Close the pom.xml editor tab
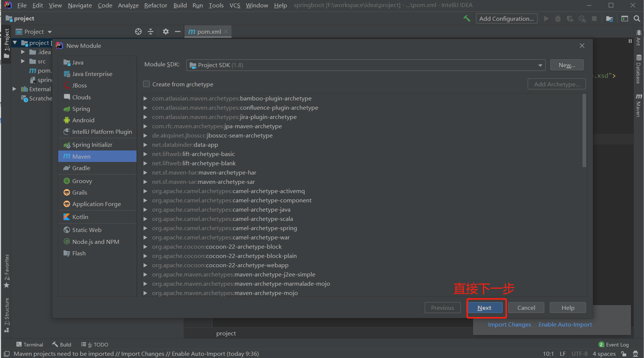This screenshot has width=644, height=358. click(226, 32)
